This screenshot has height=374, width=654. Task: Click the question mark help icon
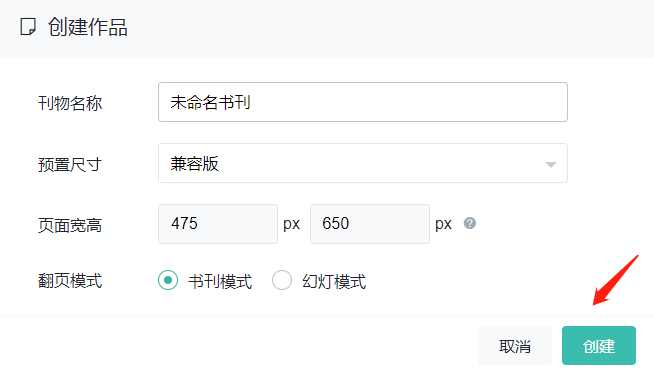pos(470,223)
